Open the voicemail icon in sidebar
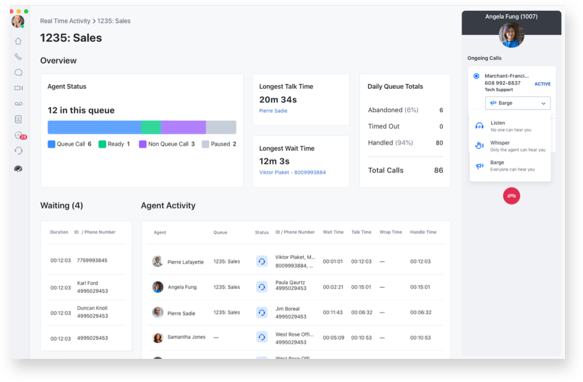 pyautogui.click(x=18, y=103)
